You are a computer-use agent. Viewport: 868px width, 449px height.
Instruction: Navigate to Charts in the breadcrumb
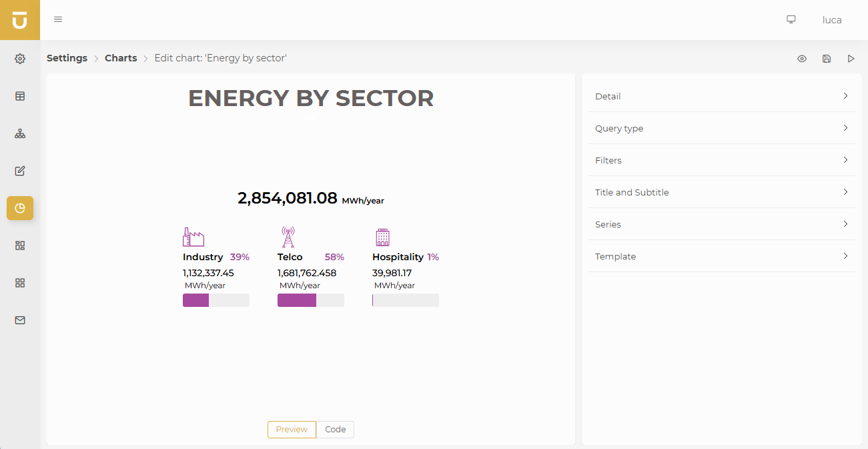pos(121,58)
